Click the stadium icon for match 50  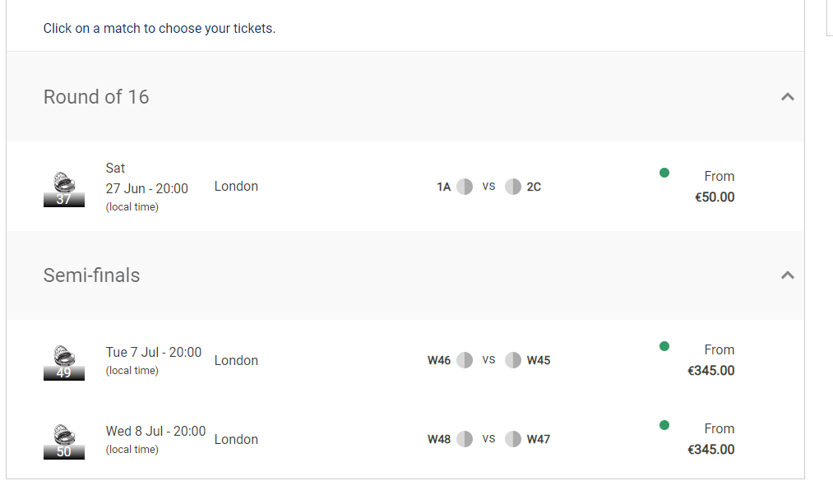click(x=64, y=442)
